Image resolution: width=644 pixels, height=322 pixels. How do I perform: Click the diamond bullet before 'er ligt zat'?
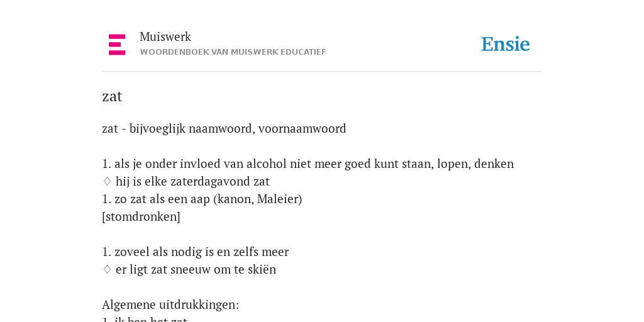coord(107,269)
